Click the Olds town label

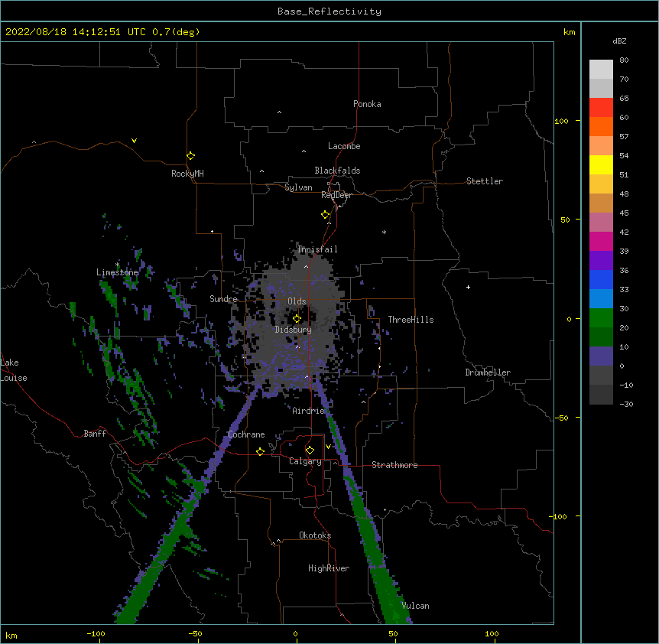pos(297,301)
